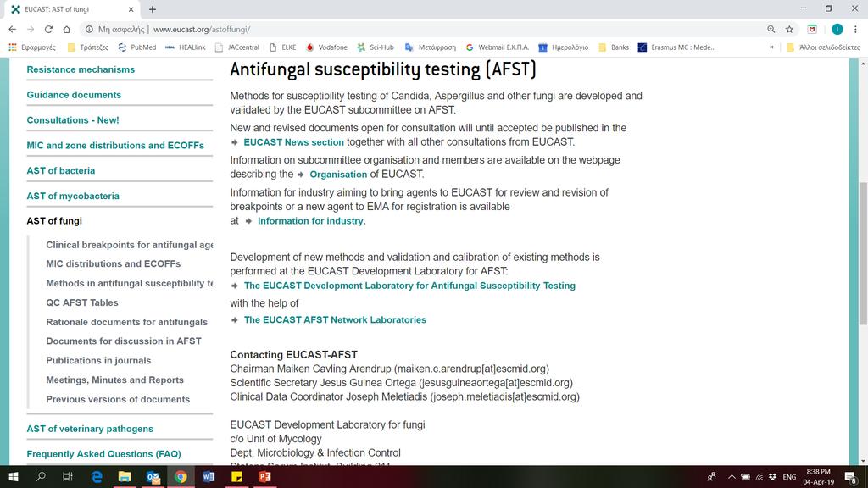This screenshot has width=868, height=488.
Task: Launch Microsoft Edge from taskbar
Action: [97, 477]
